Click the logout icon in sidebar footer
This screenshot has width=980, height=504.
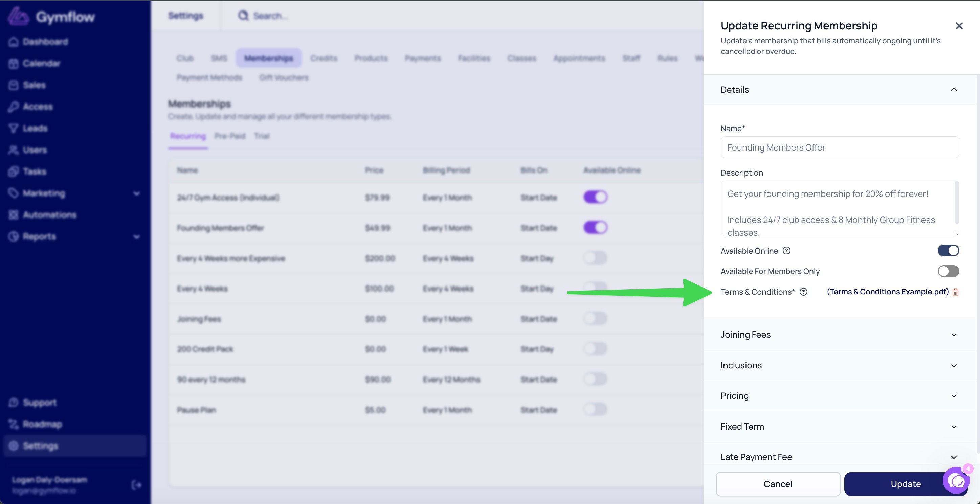[136, 485]
